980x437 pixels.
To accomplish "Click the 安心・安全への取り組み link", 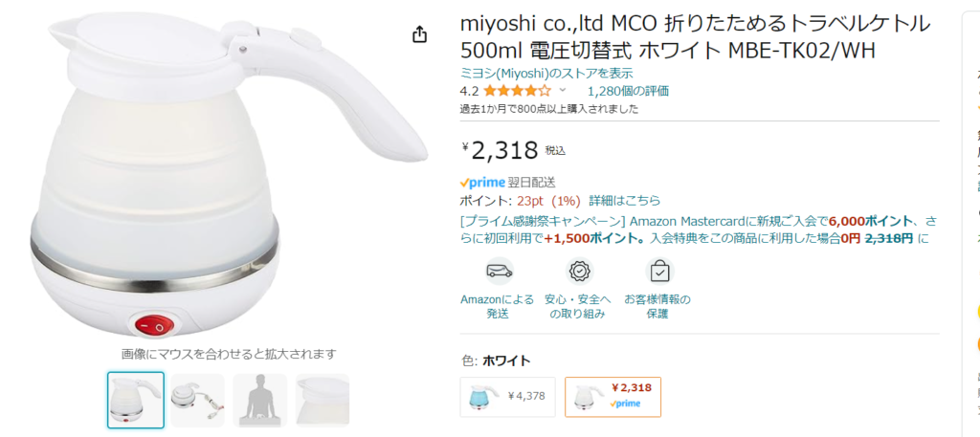I will [577, 307].
